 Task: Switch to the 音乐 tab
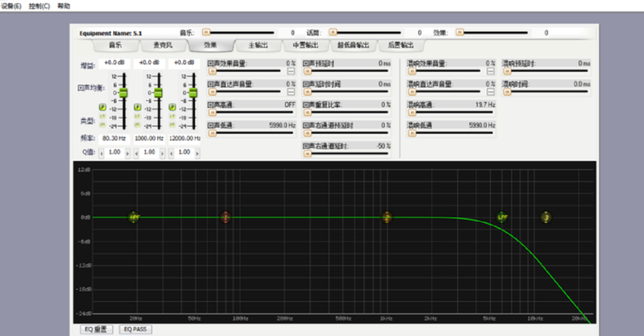click(x=115, y=45)
